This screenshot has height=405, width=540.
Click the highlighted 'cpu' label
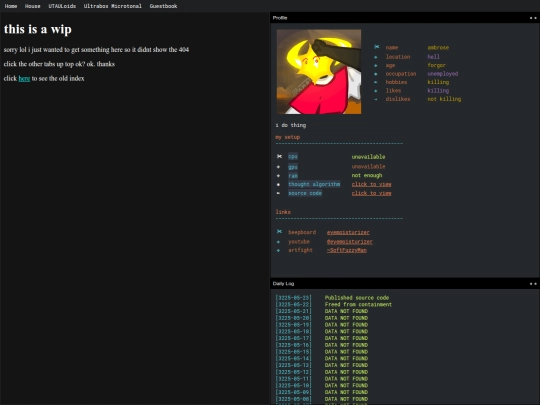pyautogui.click(x=293, y=157)
